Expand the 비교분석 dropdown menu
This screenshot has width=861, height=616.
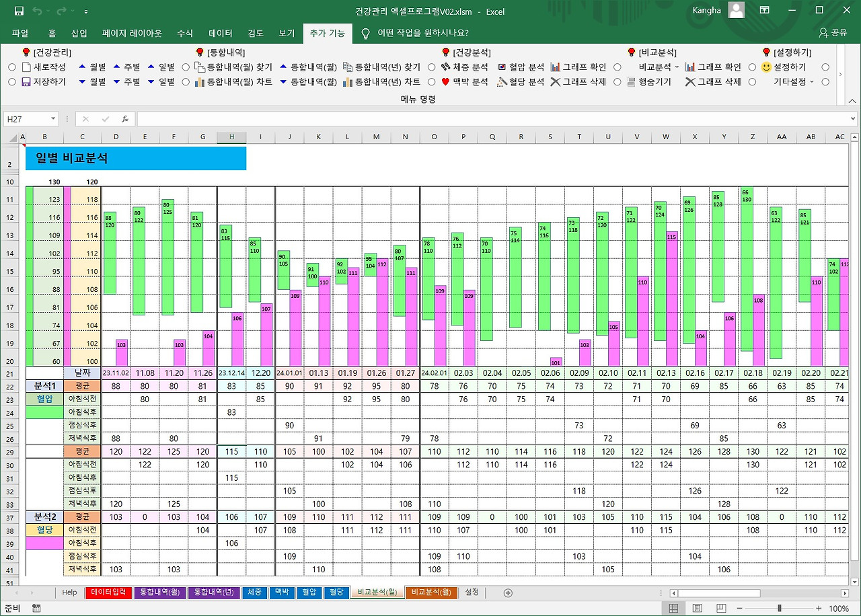[659, 67]
